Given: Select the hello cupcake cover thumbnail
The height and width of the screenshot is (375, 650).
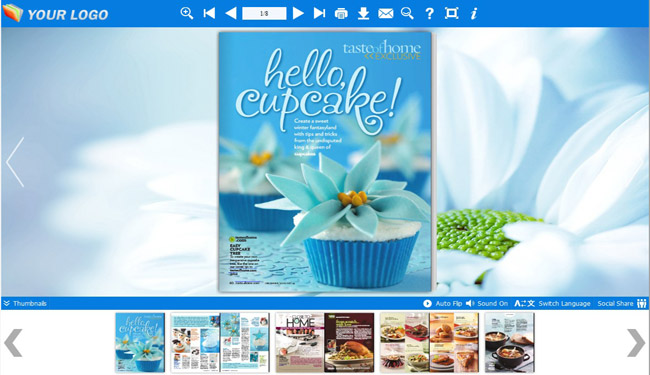Looking at the screenshot, I should click(x=140, y=342).
